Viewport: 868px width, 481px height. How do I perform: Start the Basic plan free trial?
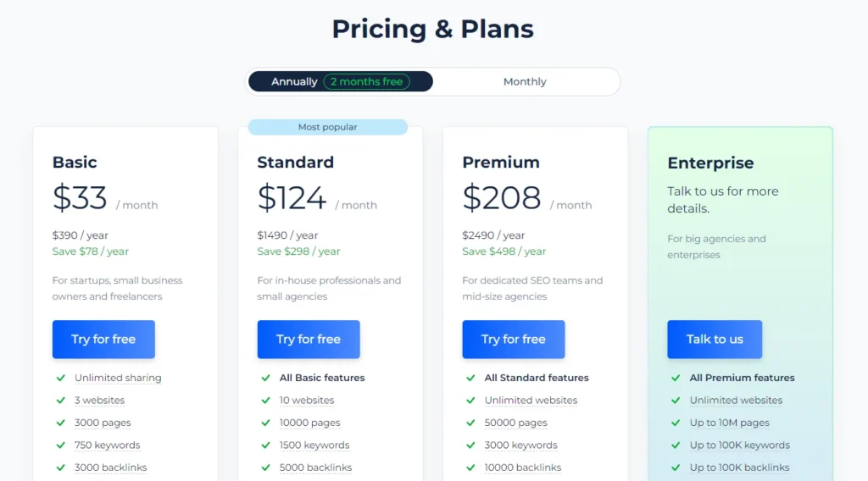tap(103, 340)
